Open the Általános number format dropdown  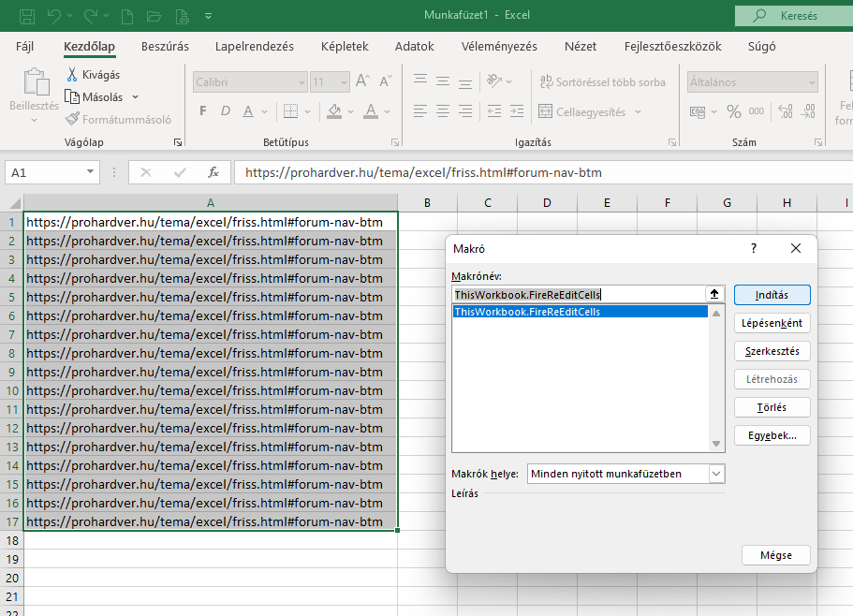812,82
